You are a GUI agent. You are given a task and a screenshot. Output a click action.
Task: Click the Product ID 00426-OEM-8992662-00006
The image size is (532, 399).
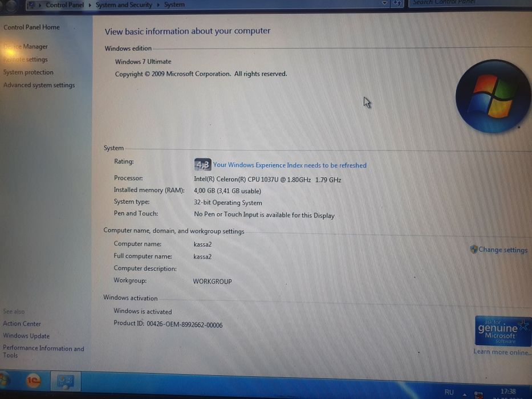click(168, 324)
